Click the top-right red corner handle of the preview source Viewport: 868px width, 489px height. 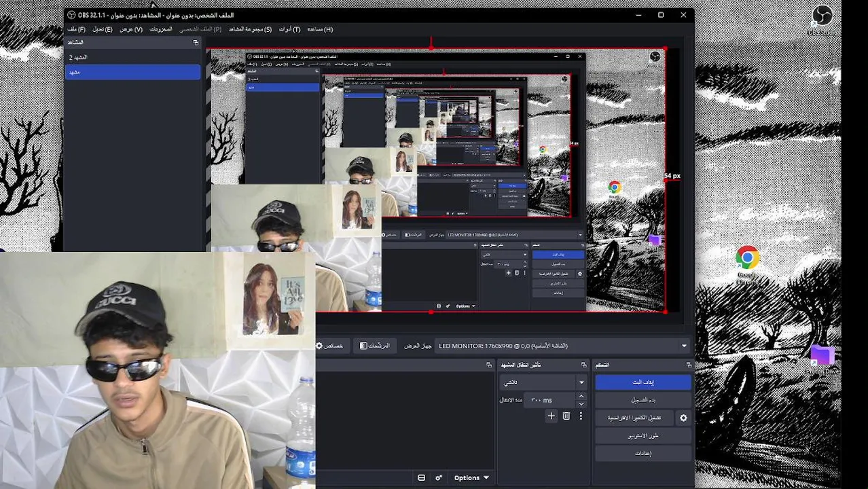(665, 48)
